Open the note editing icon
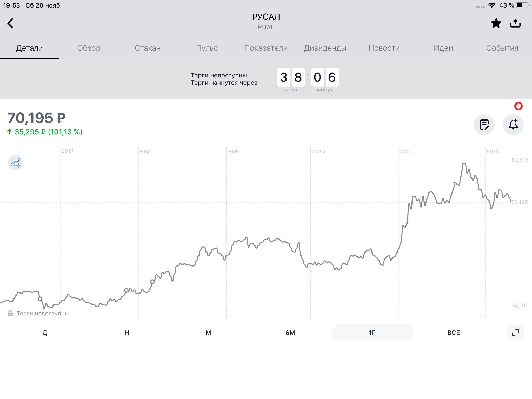532x399 pixels. tap(484, 125)
